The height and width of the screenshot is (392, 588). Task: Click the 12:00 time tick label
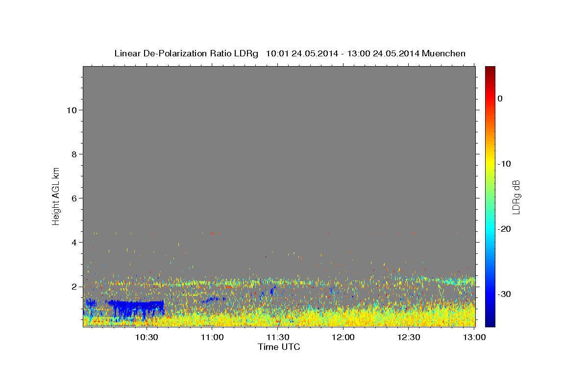point(343,337)
